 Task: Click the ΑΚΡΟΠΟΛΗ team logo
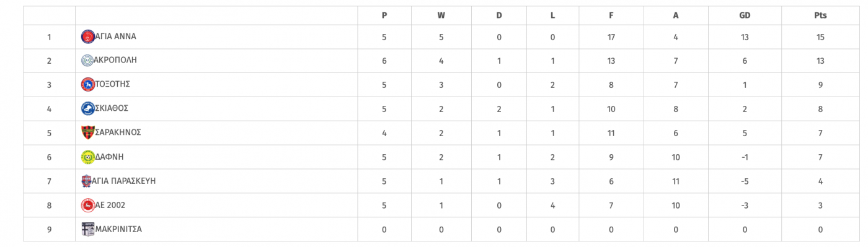click(x=88, y=61)
